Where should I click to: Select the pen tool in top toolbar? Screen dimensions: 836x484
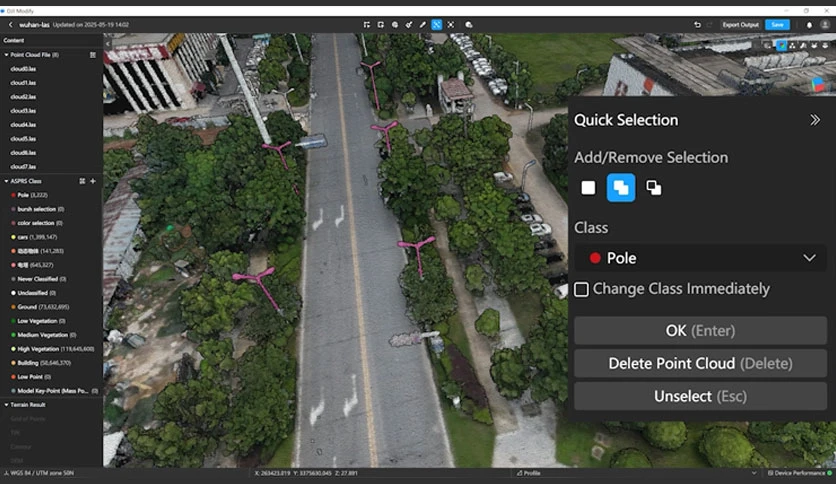[423, 25]
